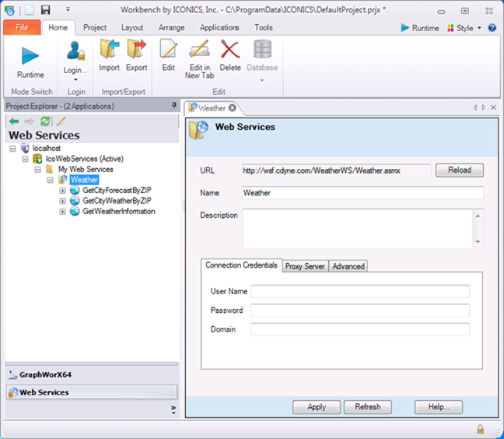This screenshot has height=439, width=504.
Task: Click the Runtime play icon in ribbon
Action: pos(30,56)
